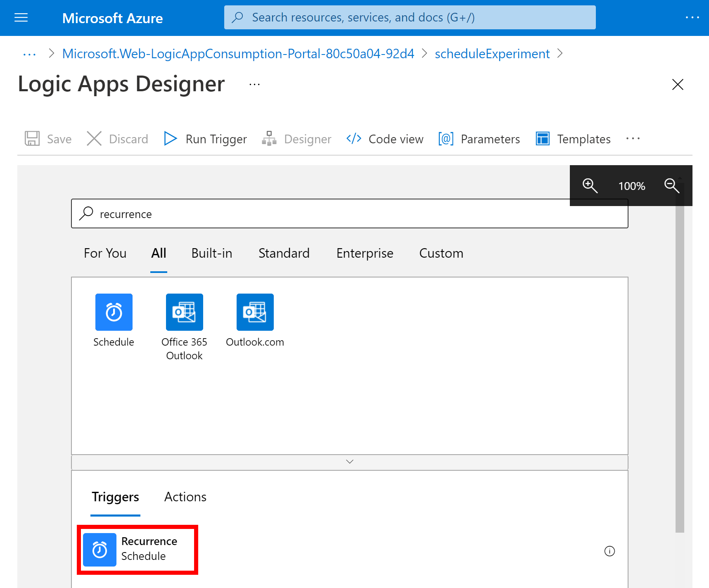
Task: Select the Office 365 Outlook connector
Action: (184, 312)
